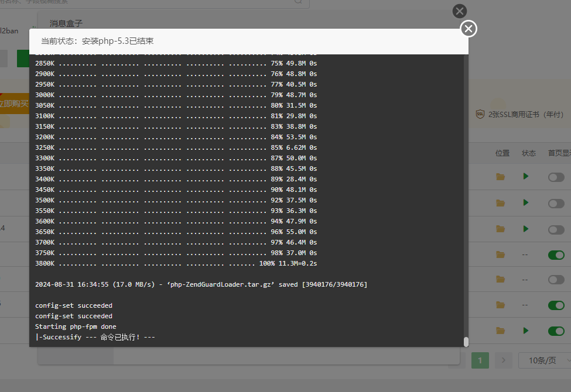
Task: Go to next page with right chevron
Action: 504,360
